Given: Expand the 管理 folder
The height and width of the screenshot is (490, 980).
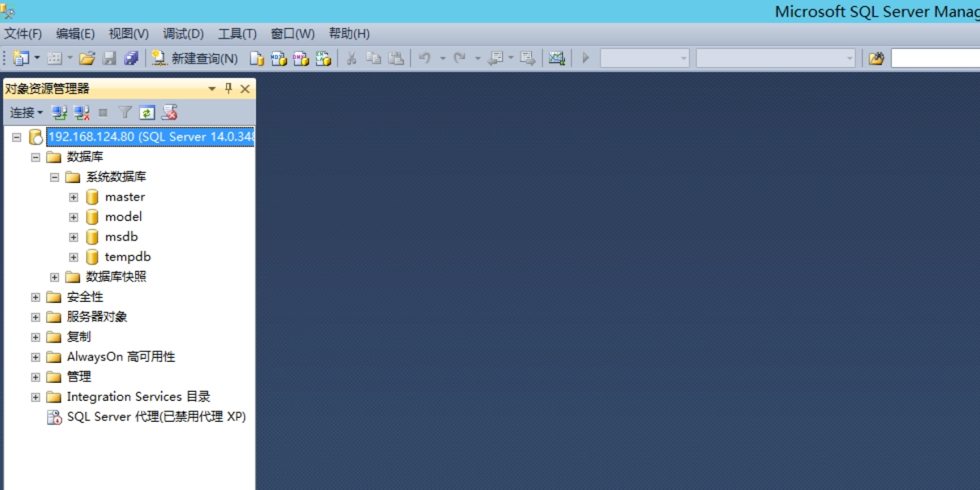Looking at the screenshot, I should click(x=36, y=377).
